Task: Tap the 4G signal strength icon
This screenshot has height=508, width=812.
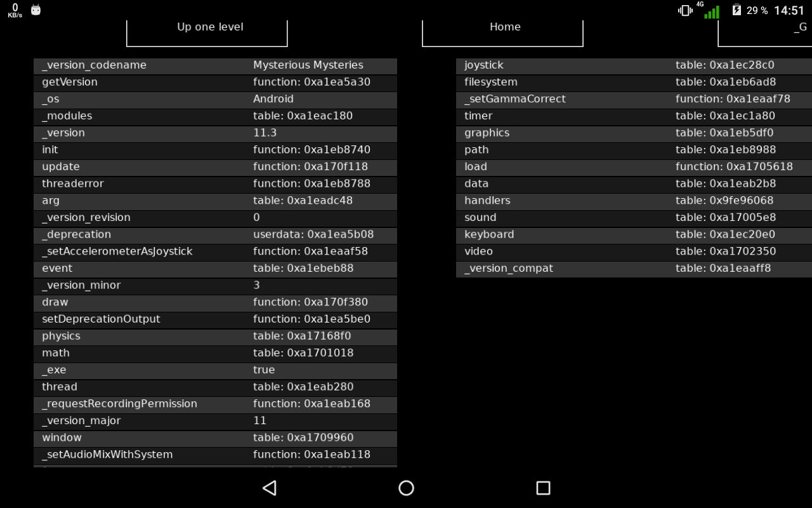Action: click(x=711, y=11)
